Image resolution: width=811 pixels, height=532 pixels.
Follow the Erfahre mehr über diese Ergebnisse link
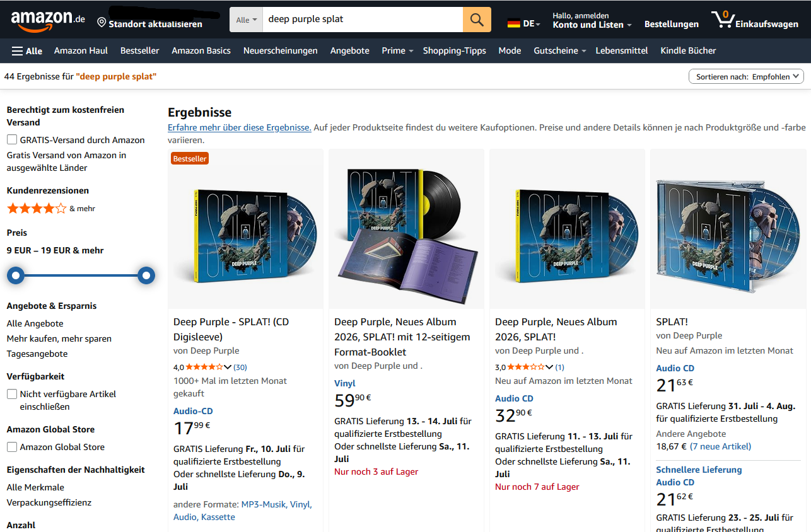239,127
